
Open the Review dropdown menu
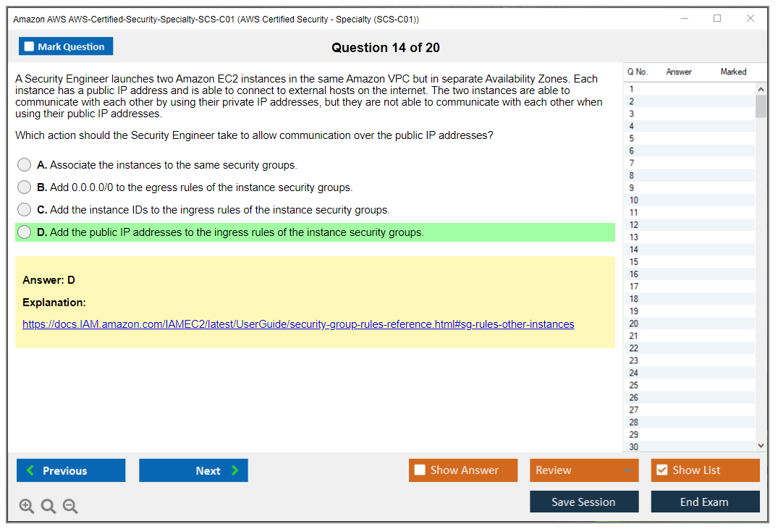tap(584, 470)
